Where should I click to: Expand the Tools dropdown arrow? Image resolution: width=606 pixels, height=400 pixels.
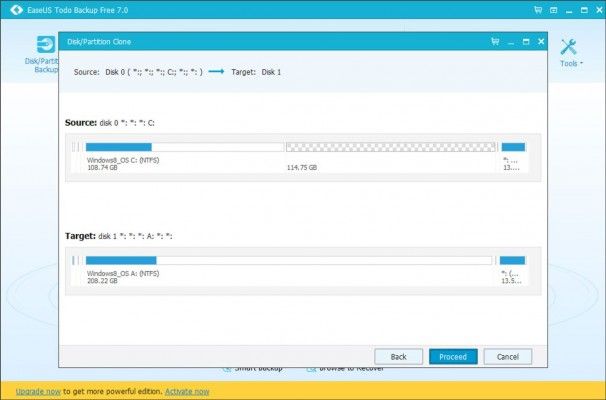pos(582,63)
